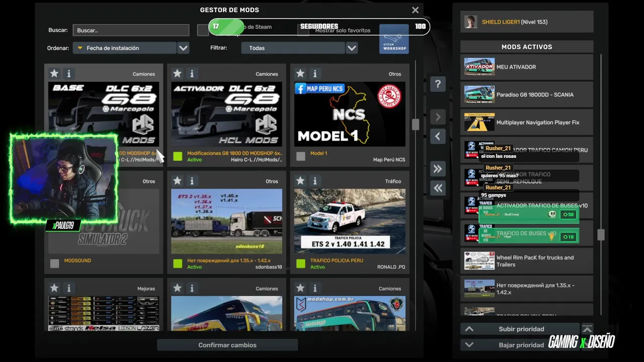Image resolution: width=644 pixels, height=362 pixels.
Task: Favorite the Mejoras category mod card
Action: tap(54, 288)
